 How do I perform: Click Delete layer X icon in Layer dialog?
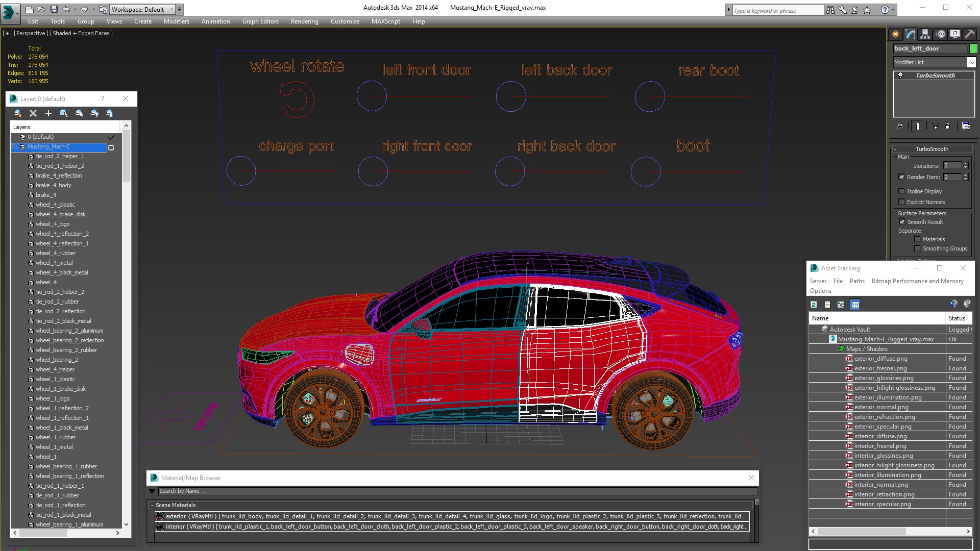[33, 113]
